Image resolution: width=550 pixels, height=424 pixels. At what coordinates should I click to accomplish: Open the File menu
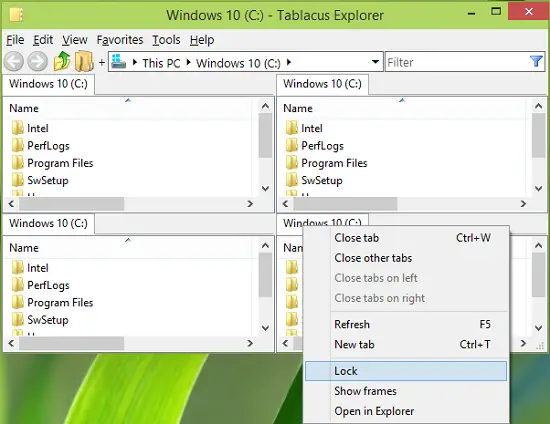[15, 40]
